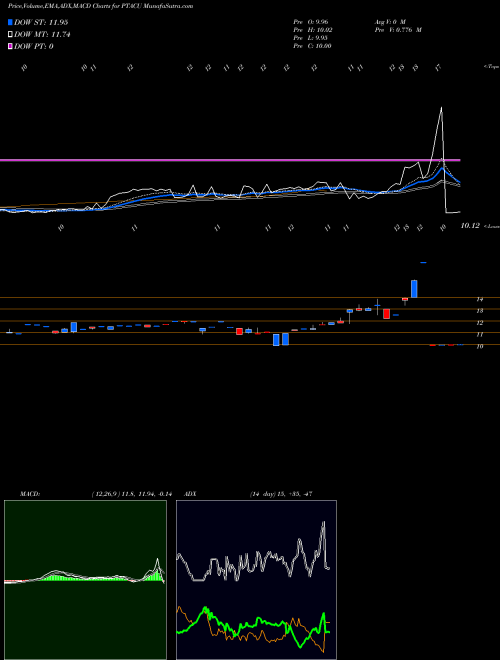Click the white price line spike peak
500x660 pixels.
tap(441, 108)
